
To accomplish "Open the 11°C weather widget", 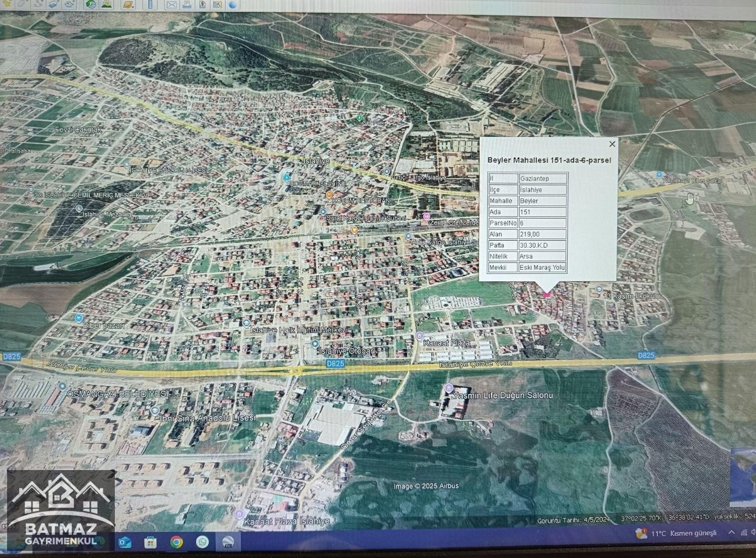I will [676, 533].
